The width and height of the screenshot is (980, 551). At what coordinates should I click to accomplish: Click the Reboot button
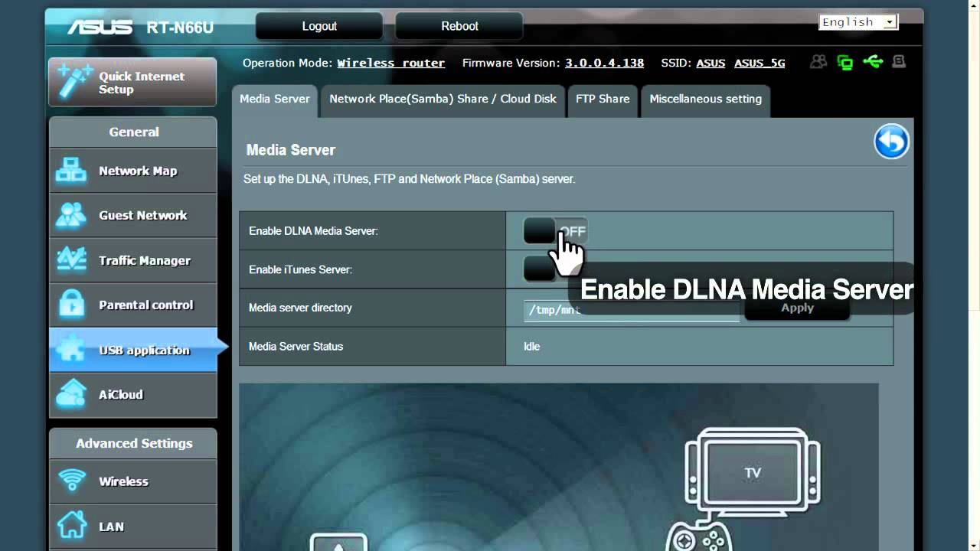tap(459, 26)
